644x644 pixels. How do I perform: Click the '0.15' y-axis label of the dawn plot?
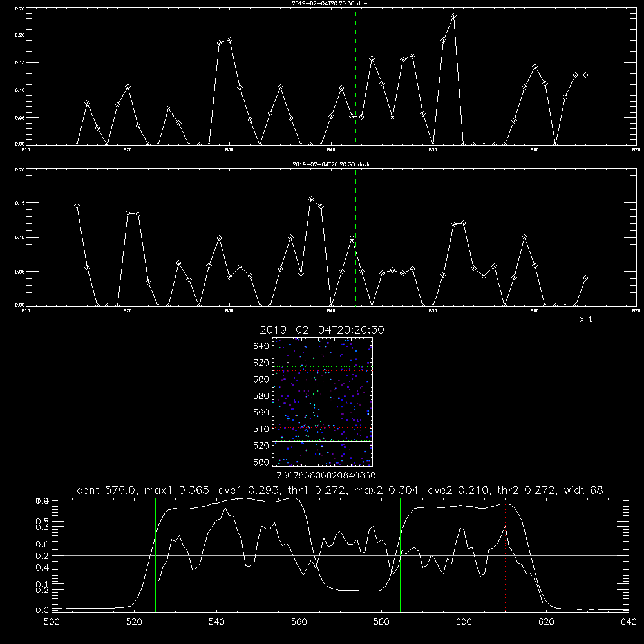click(20, 63)
